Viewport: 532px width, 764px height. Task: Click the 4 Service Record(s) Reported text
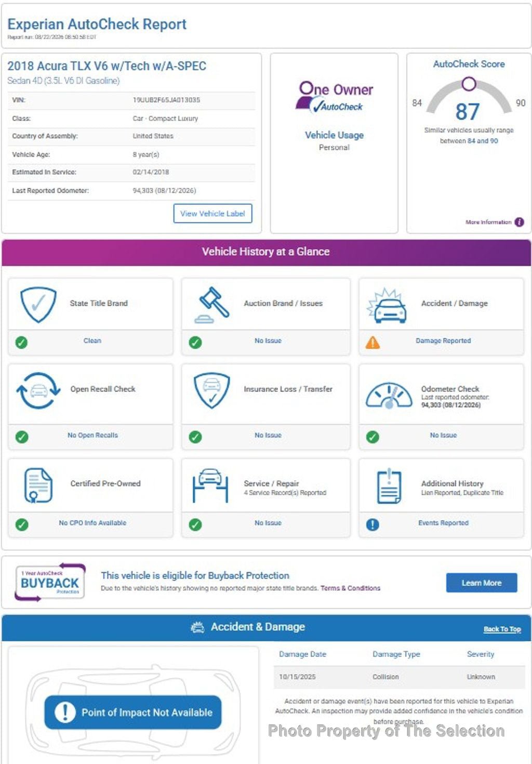coord(285,493)
